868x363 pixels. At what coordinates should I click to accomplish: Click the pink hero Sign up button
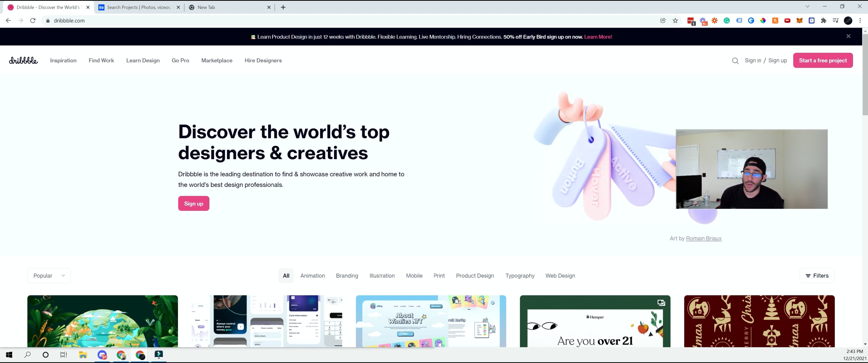(x=194, y=203)
